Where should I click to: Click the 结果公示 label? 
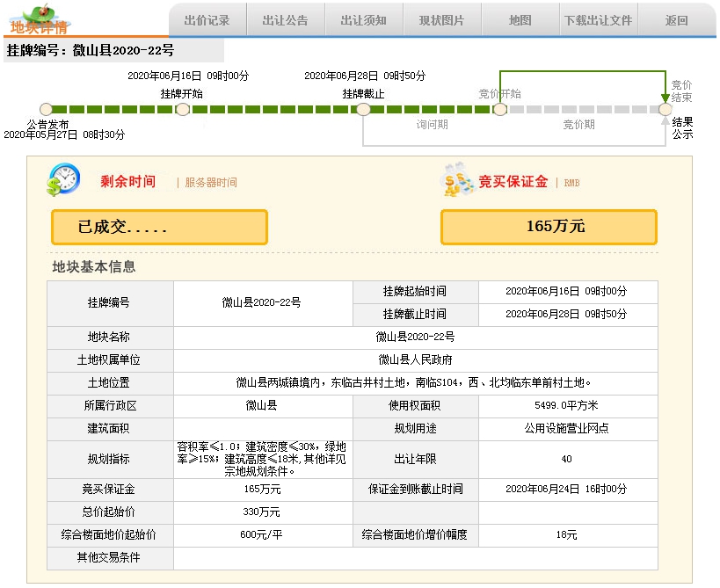click(682, 128)
